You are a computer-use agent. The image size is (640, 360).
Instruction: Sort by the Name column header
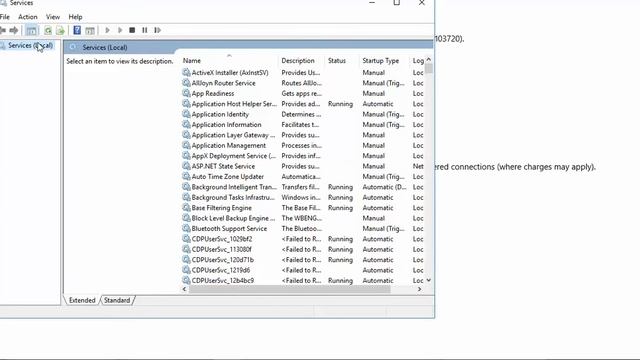pyautogui.click(x=229, y=60)
